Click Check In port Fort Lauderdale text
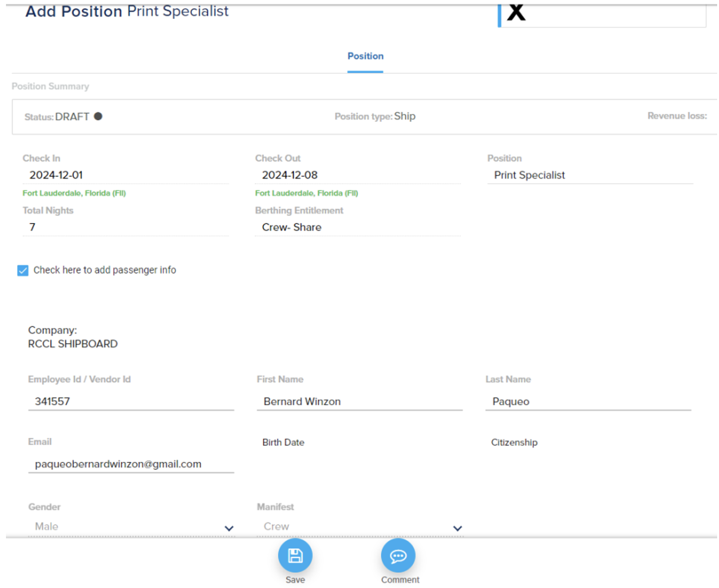 click(74, 193)
